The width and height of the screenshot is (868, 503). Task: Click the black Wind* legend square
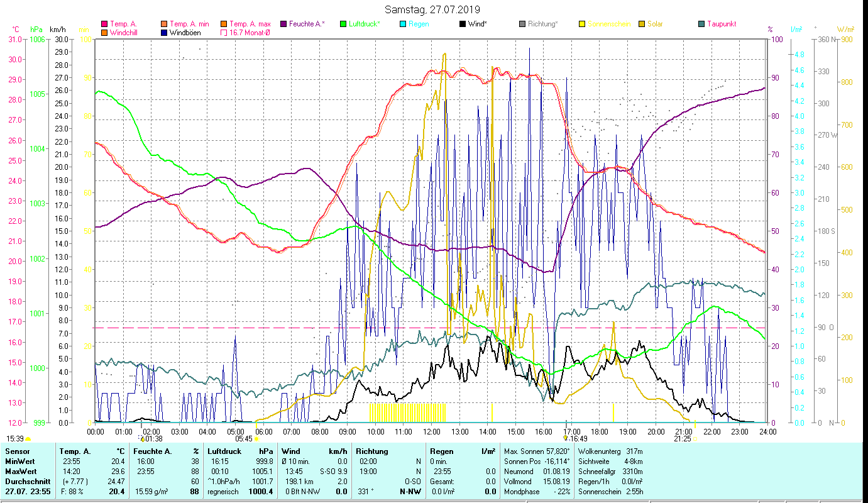pos(463,25)
